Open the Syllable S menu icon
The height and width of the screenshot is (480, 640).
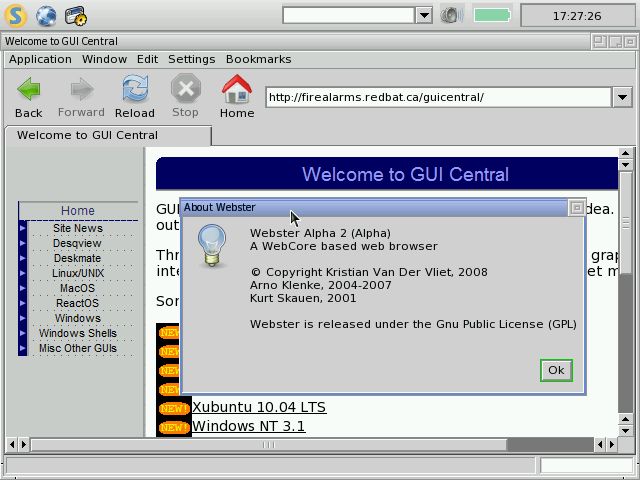coord(16,16)
